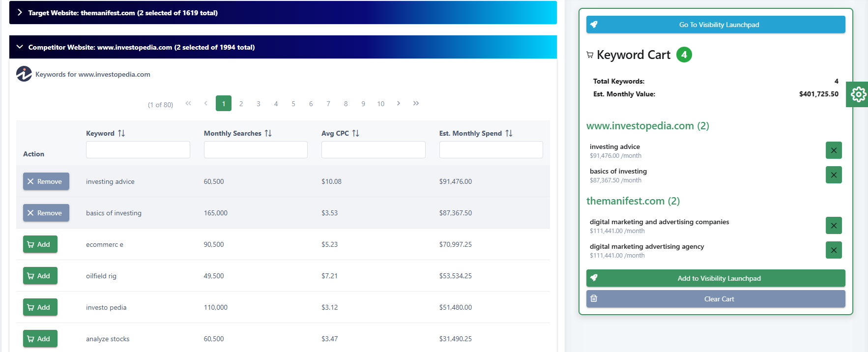The height and width of the screenshot is (352, 868).
Task: Click the 165,000 monthly searches cell
Action: (216, 213)
